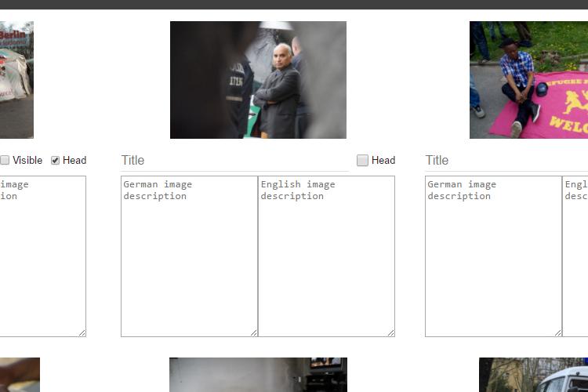Grab the resize handle of the middle German description box

pos(254,332)
